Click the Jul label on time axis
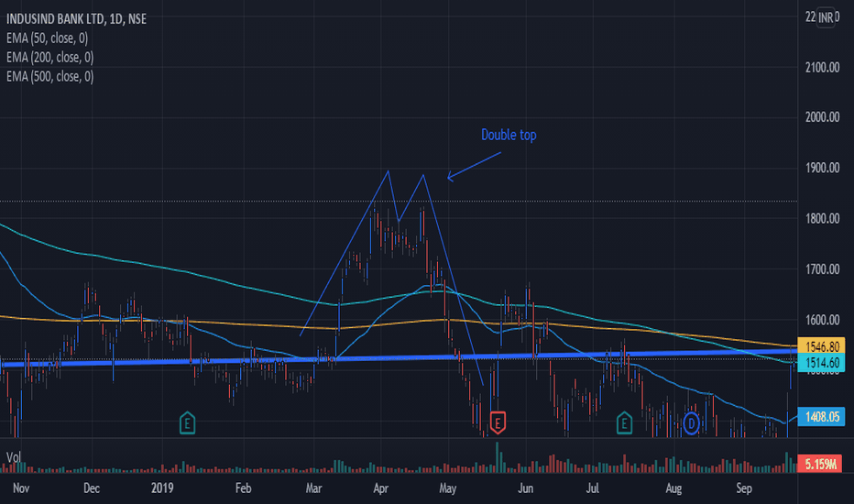This screenshot has width=854, height=504. click(x=593, y=488)
